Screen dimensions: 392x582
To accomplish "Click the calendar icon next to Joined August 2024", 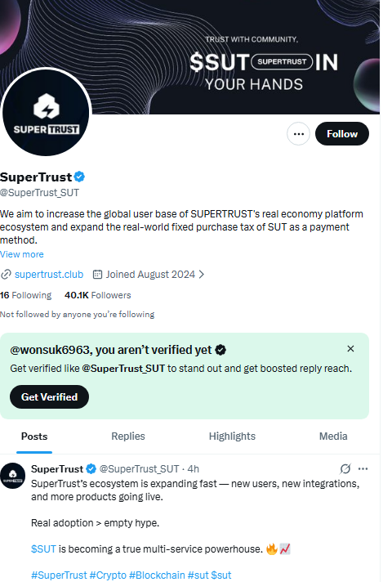I will coord(97,275).
